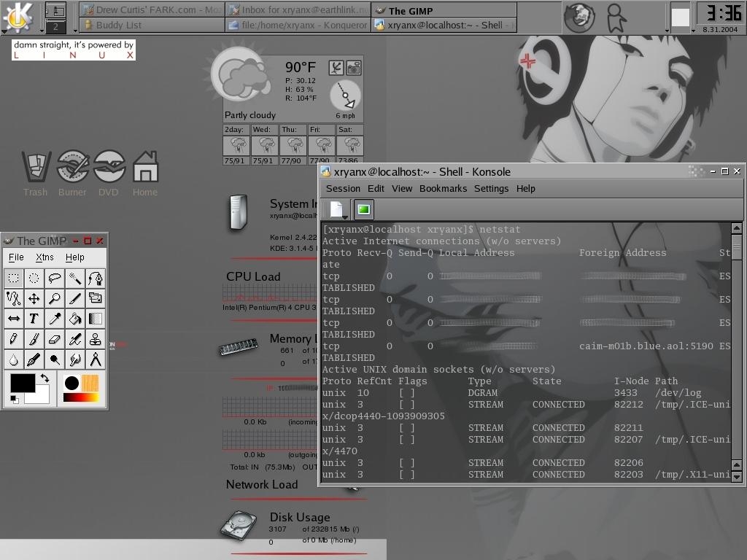Select the Rectangle Select tool in GIMP
This screenshot has height=560, width=747.
tap(14, 278)
